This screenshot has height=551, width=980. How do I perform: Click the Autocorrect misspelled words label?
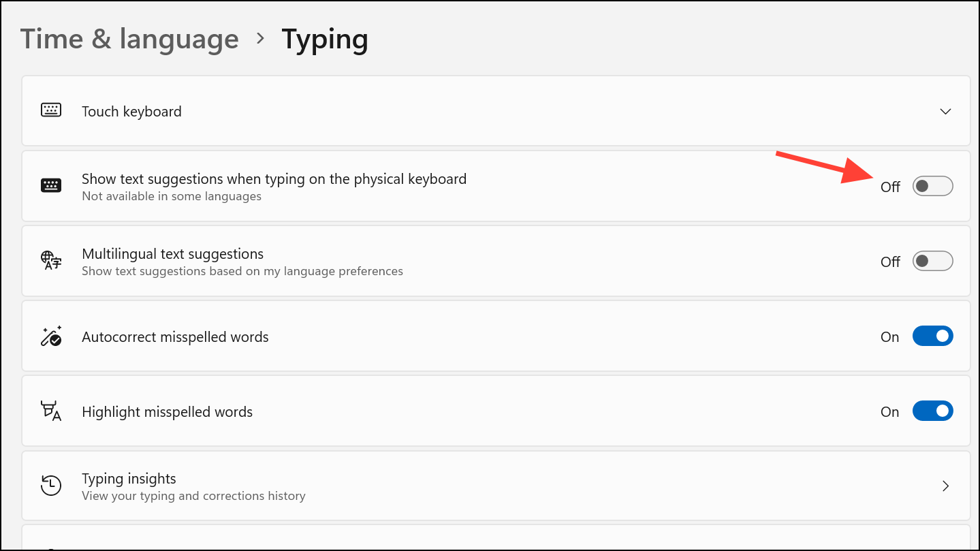175,336
